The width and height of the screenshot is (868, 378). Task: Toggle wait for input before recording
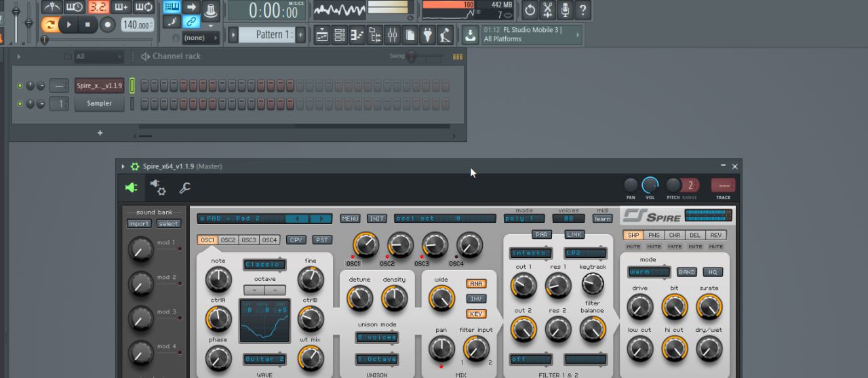click(x=75, y=7)
